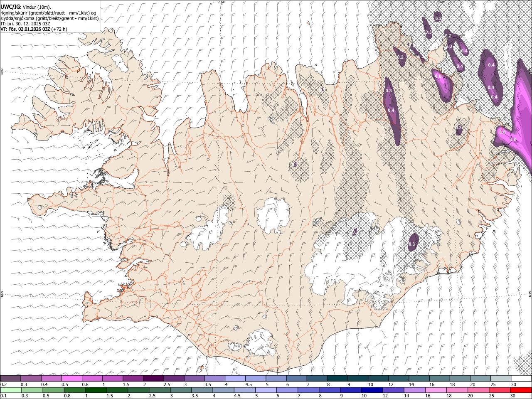532x399 pixels.
Task: Select the light green 0.3 swatch in the lower legend
Action: pos(32,390)
